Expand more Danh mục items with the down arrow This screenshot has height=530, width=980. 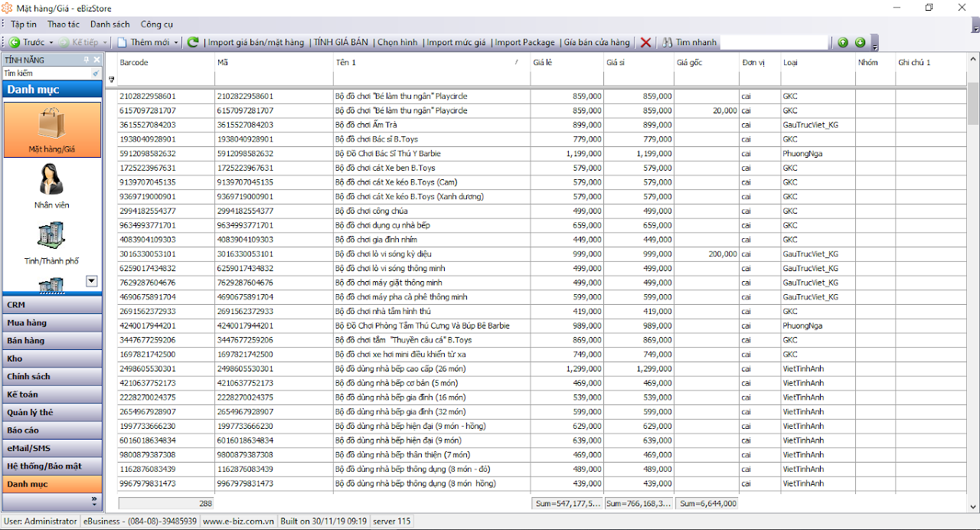click(92, 281)
